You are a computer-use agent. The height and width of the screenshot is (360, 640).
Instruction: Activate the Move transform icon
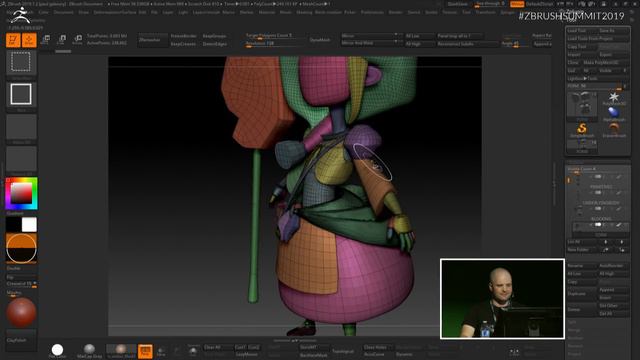coord(46,40)
